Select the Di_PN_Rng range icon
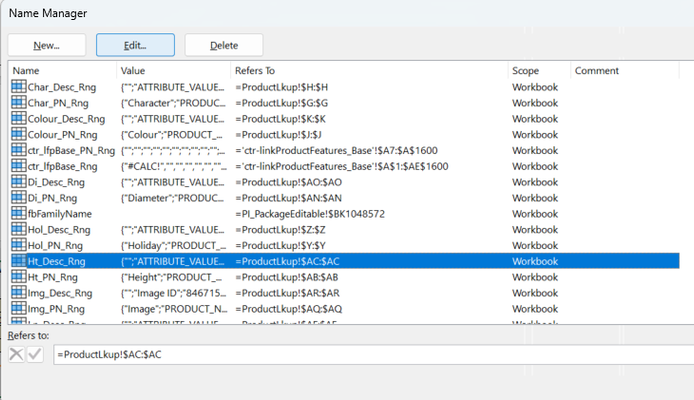 [x=19, y=198]
